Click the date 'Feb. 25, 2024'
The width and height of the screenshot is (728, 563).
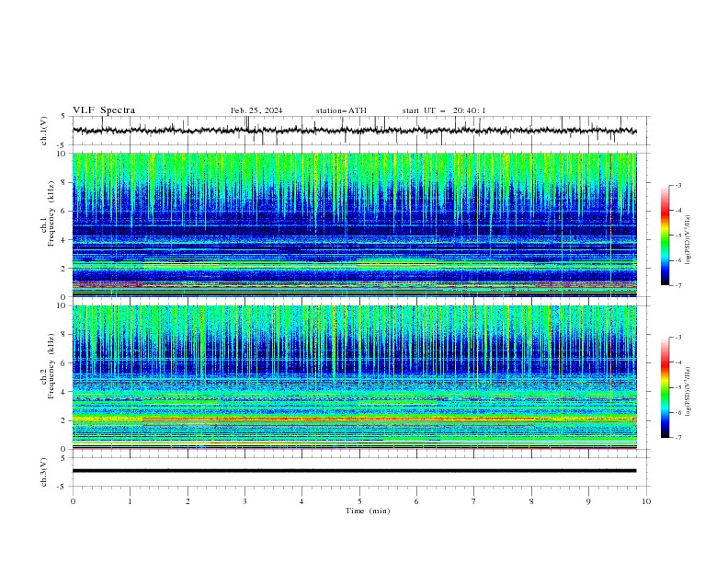click(x=256, y=110)
